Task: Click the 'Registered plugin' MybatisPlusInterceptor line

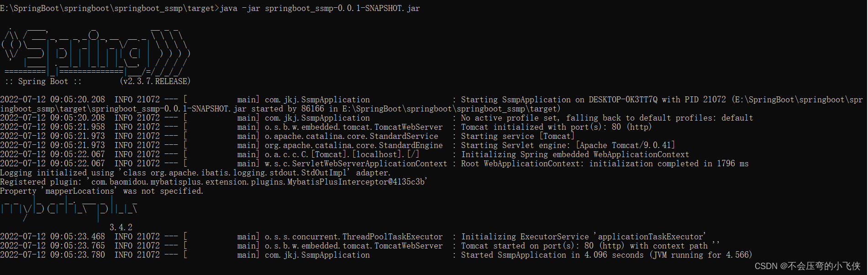Action: tap(213, 182)
